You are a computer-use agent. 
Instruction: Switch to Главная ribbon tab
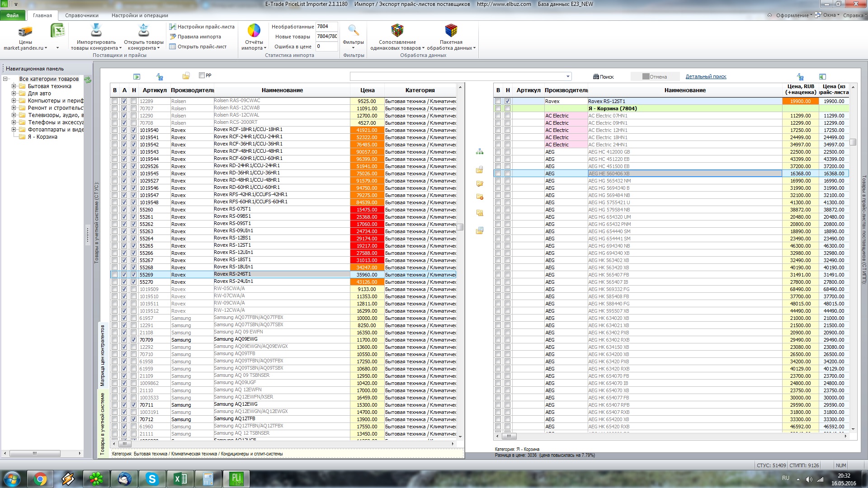click(x=42, y=15)
